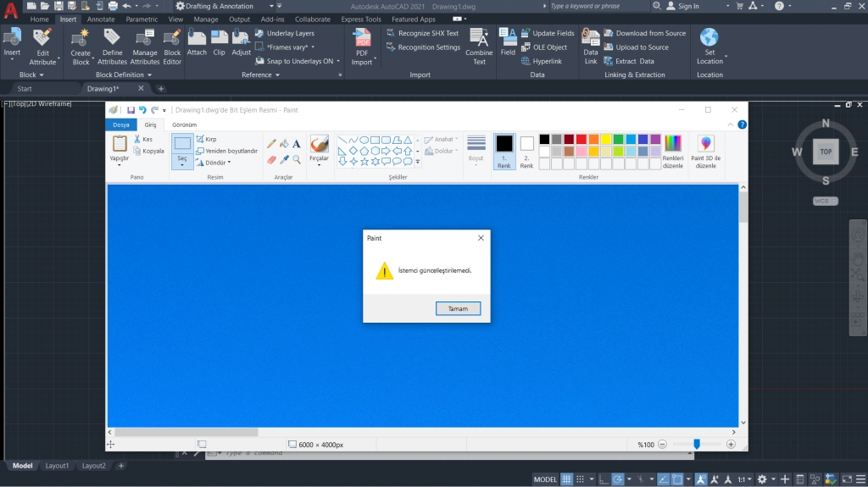Click the Paint horizontal scrollbar
868x487 pixels.
coord(186,432)
